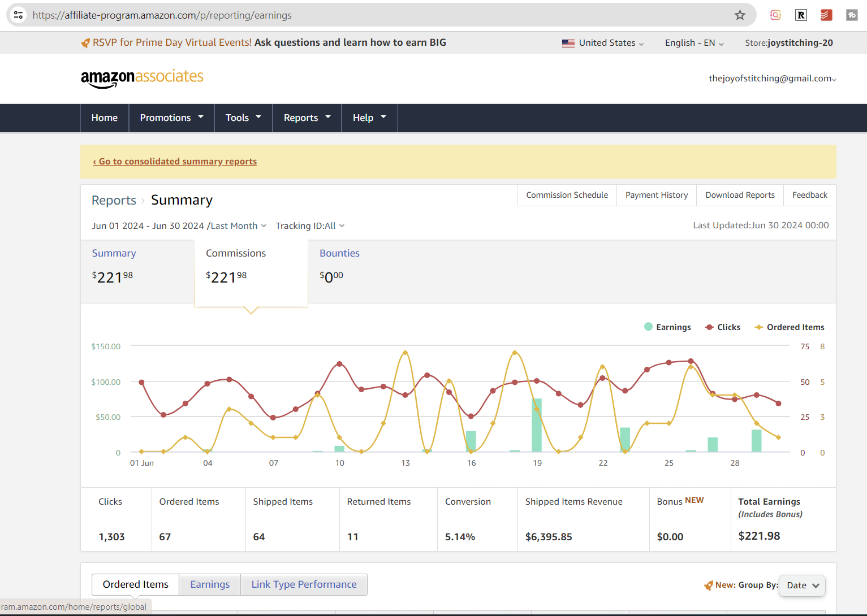Click the Bonus NEW label

(x=680, y=501)
